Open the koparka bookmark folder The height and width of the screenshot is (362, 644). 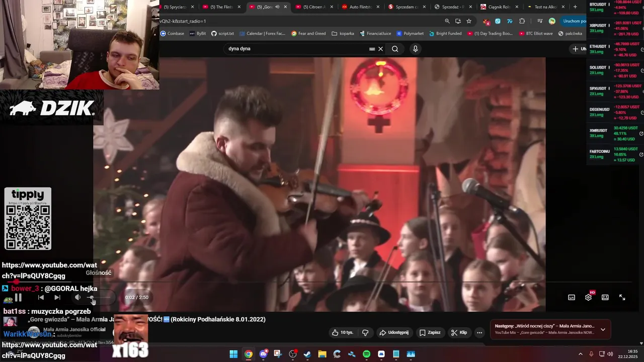pyautogui.click(x=343, y=34)
